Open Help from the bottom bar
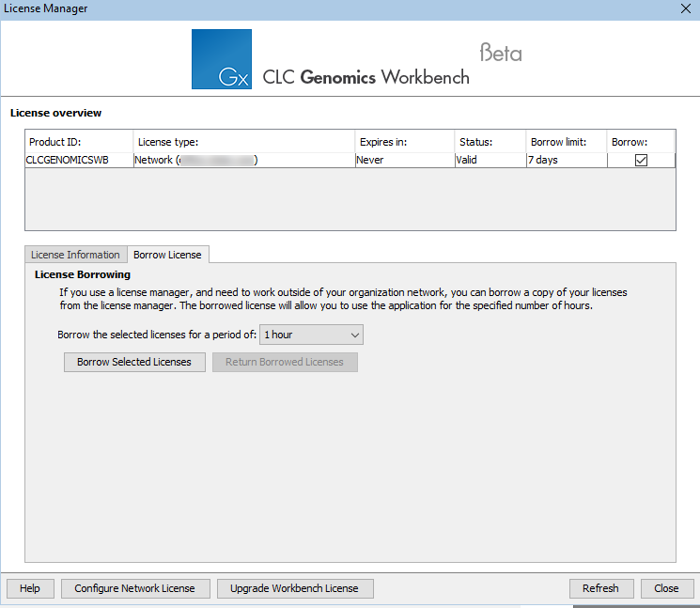Screen dimensions: 700x608 [30, 588]
